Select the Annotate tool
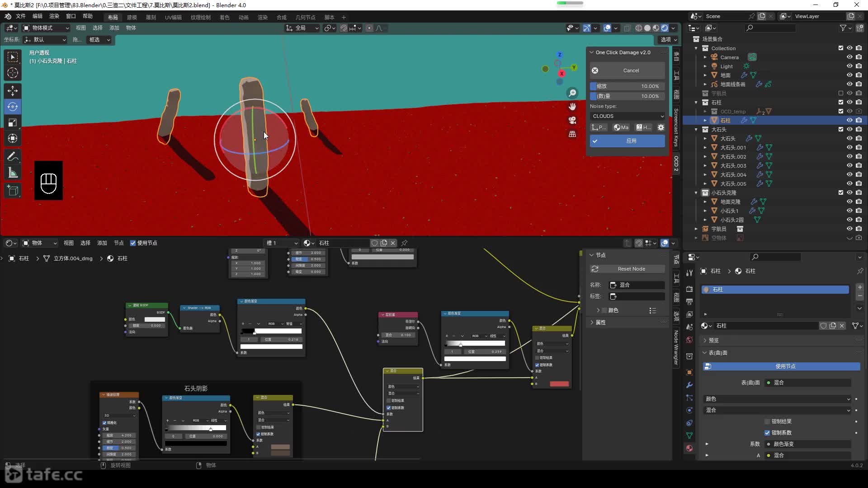 pos(13,157)
